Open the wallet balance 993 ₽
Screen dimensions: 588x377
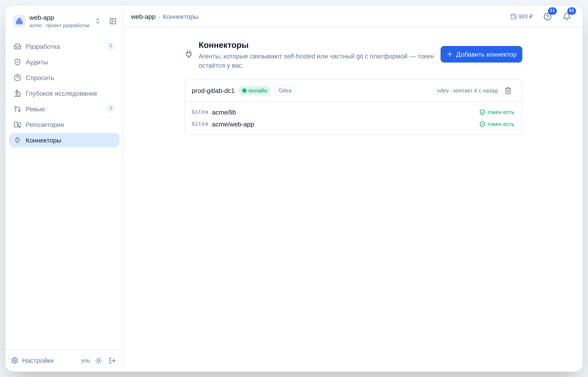[x=522, y=17]
